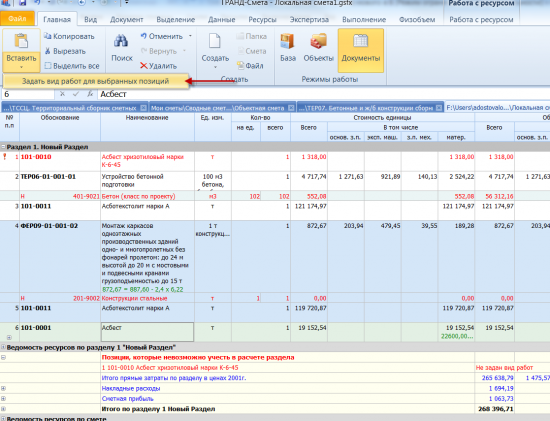Select Задать вид работ для выбранных позиций

(x=96, y=81)
